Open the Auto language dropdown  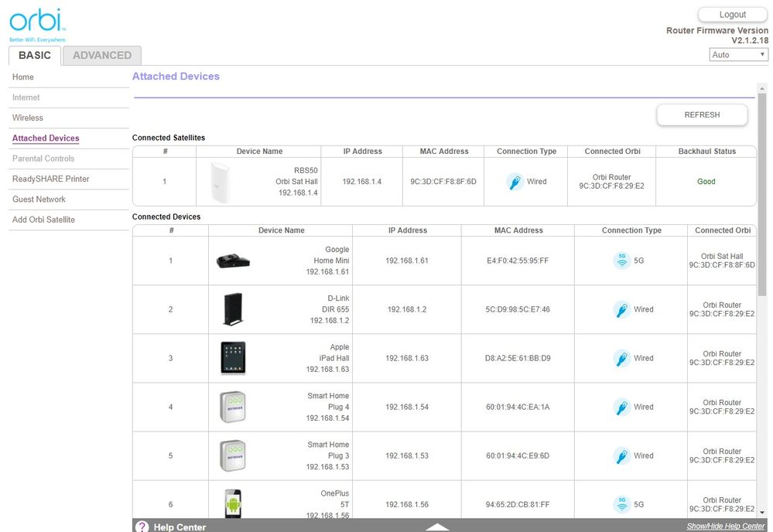pyautogui.click(x=738, y=55)
